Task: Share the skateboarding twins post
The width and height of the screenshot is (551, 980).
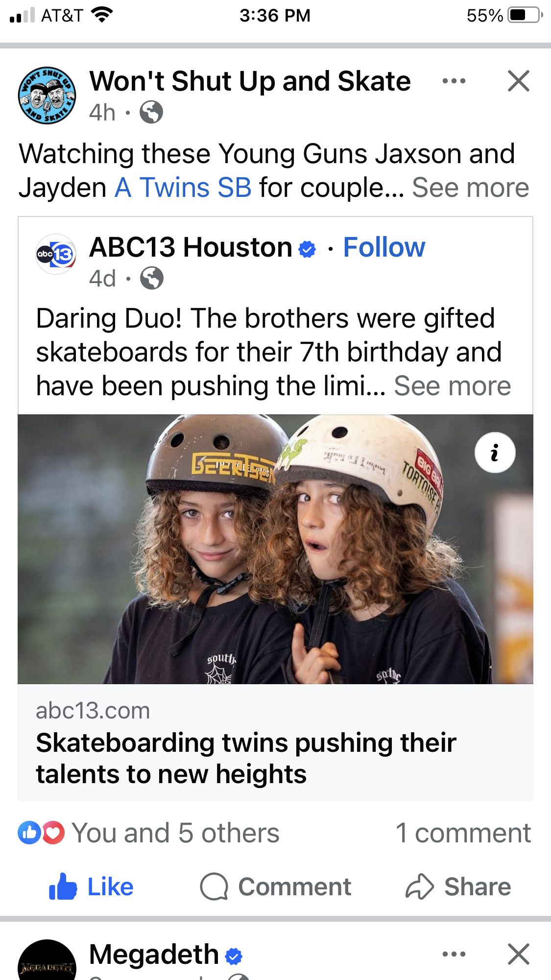Action: click(458, 886)
